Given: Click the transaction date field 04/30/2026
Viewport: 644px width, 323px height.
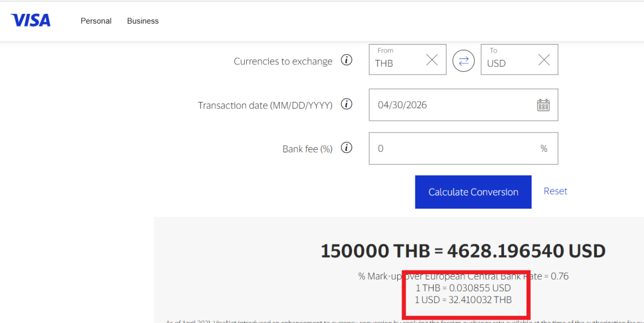Looking at the screenshot, I should pos(464,105).
